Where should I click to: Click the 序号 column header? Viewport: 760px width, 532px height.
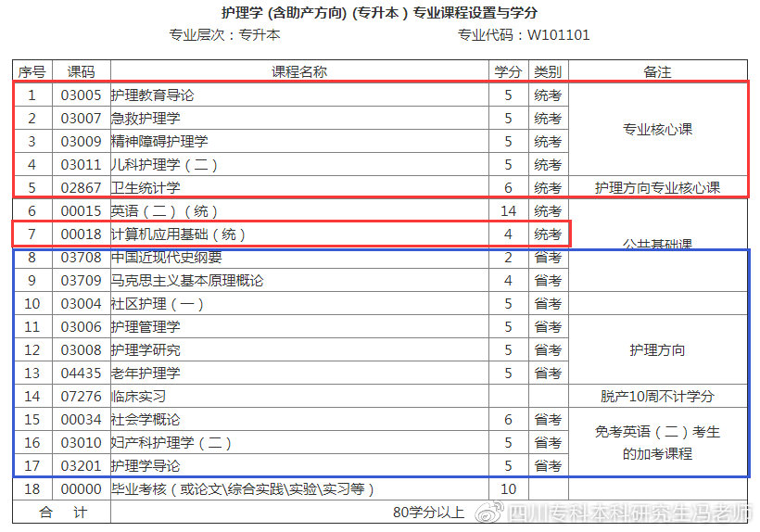coord(32,71)
